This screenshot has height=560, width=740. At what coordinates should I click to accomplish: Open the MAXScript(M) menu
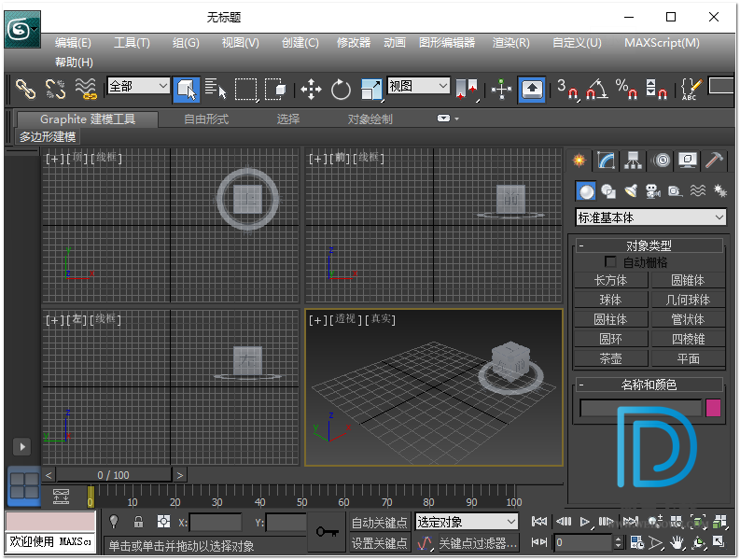pyautogui.click(x=662, y=43)
